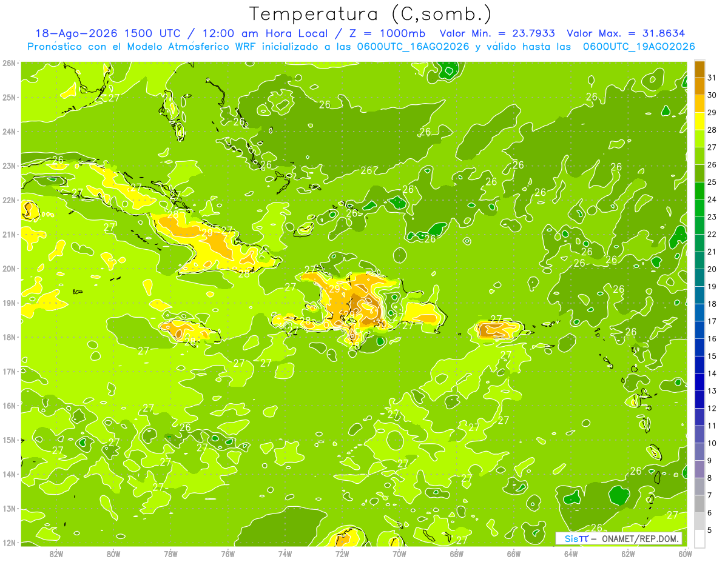This screenshot has width=728, height=562.
Task: Click legend value 20 on color scale
Action: coord(712,269)
